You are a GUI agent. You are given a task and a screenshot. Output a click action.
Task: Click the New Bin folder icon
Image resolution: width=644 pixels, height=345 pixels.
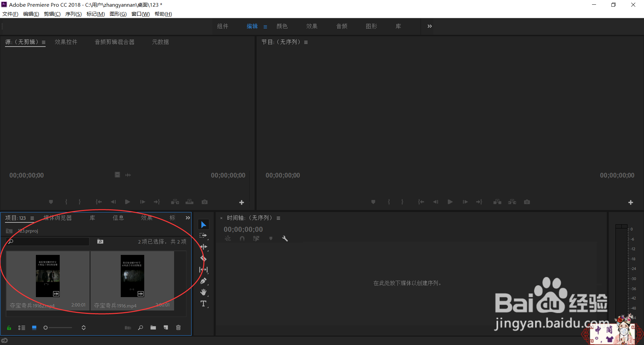[153, 328]
